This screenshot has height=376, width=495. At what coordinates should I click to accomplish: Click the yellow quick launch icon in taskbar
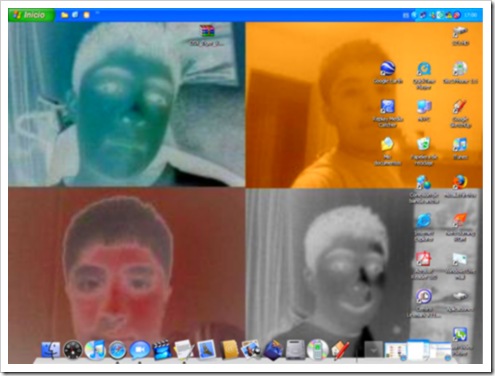tap(86, 15)
